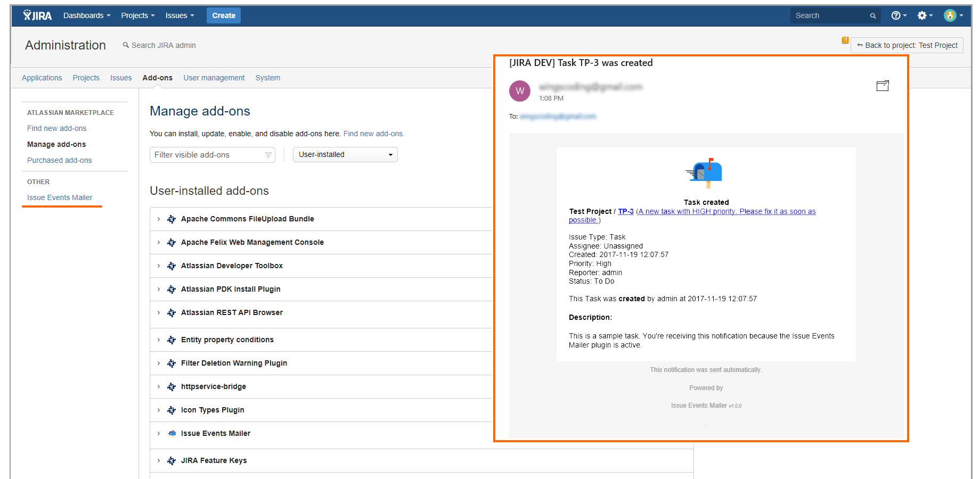Viewport: 980px width, 479px height.
Task: Click the purple W sender avatar
Action: (520, 91)
